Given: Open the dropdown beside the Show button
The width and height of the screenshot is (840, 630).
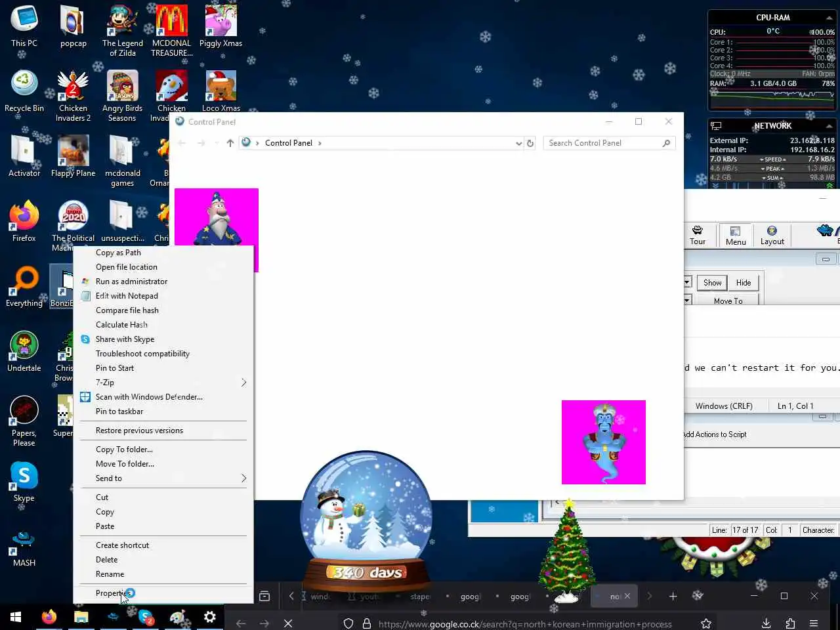Looking at the screenshot, I should coord(688,283).
